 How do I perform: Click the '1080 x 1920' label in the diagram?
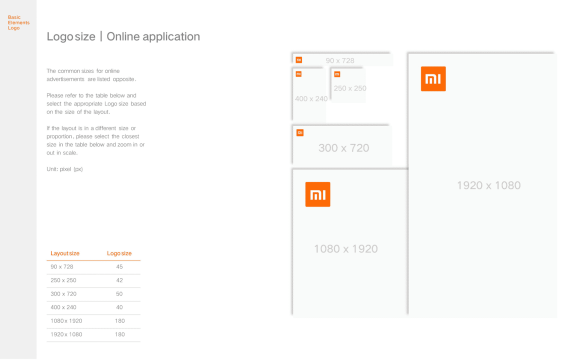(346, 249)
